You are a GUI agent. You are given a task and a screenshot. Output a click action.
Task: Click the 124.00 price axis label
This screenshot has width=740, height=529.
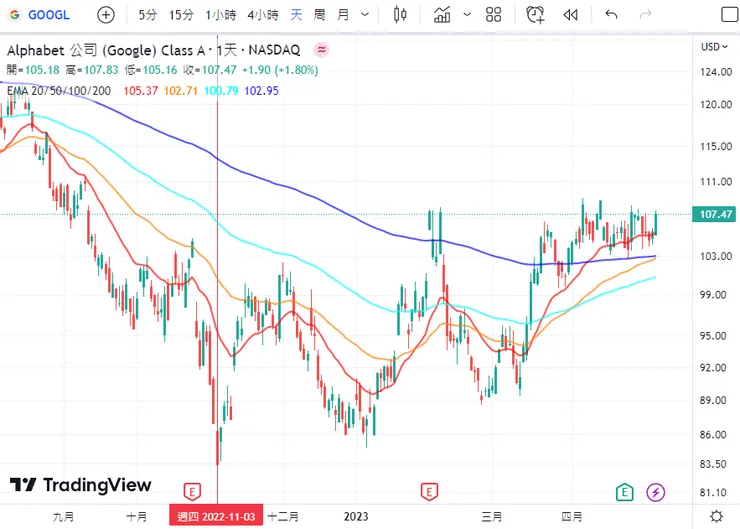716,72
